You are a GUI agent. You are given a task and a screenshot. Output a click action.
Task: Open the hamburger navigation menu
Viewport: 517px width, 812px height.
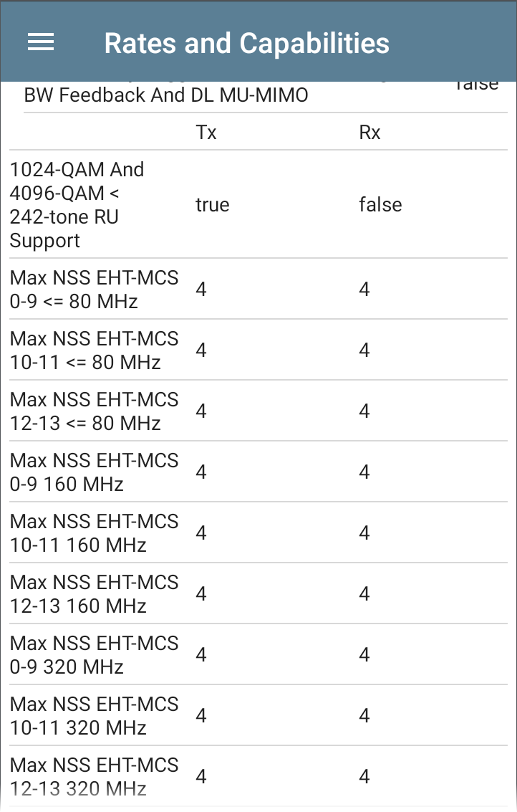40,42
